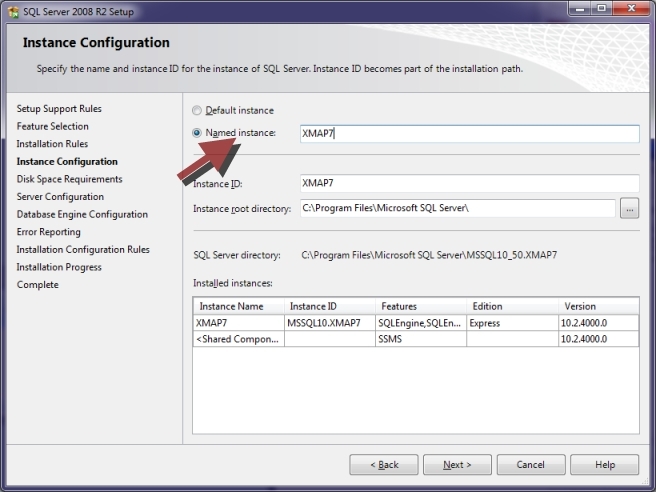Click the SSMS features cell
The width and height of the screenshot is (656, 492).
(x=421, y=339)
